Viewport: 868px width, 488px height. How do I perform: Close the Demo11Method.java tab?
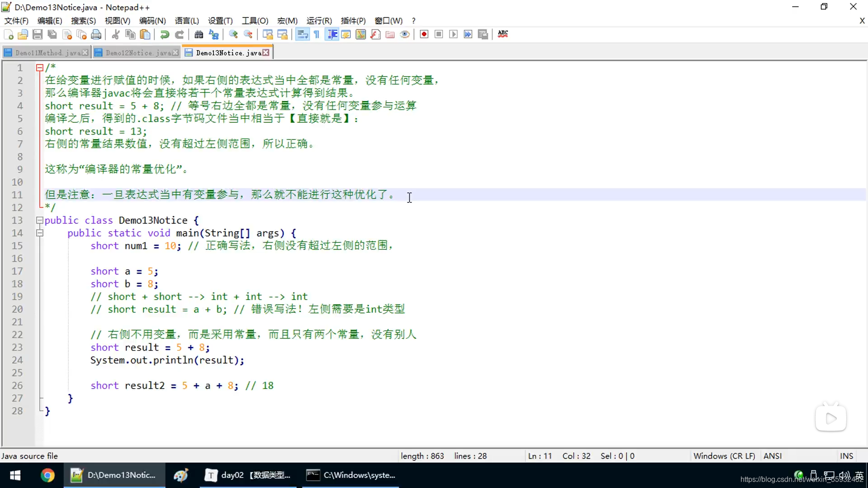[x=85, y=53]
